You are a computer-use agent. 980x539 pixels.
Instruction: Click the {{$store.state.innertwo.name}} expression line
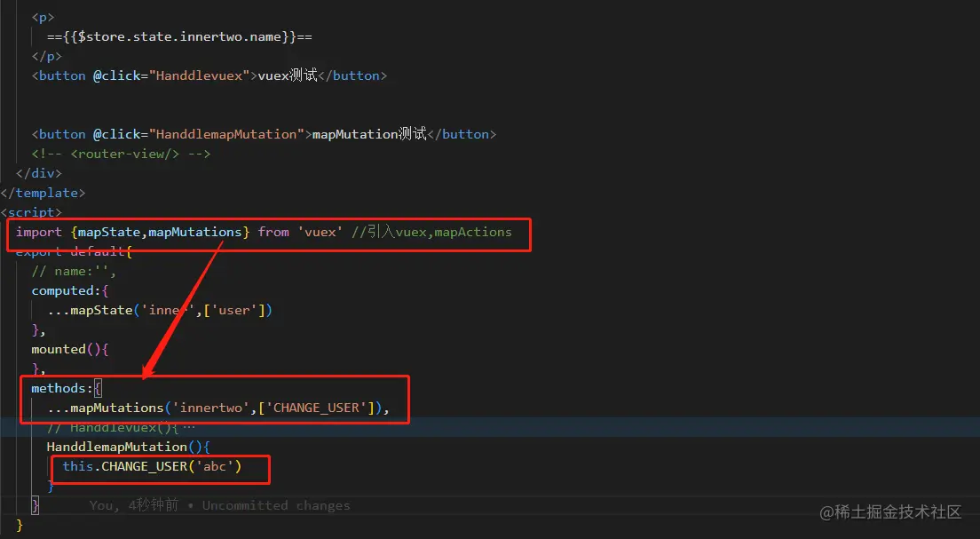[x=179, y=37]
